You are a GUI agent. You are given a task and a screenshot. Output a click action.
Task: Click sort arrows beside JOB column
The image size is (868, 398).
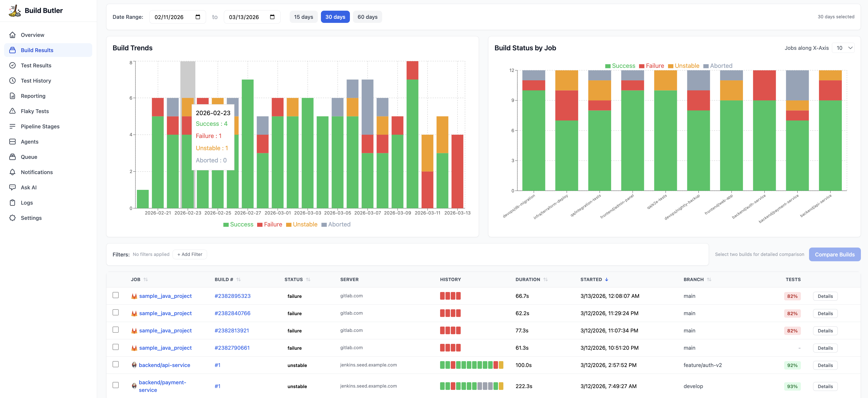pos(146,279)
